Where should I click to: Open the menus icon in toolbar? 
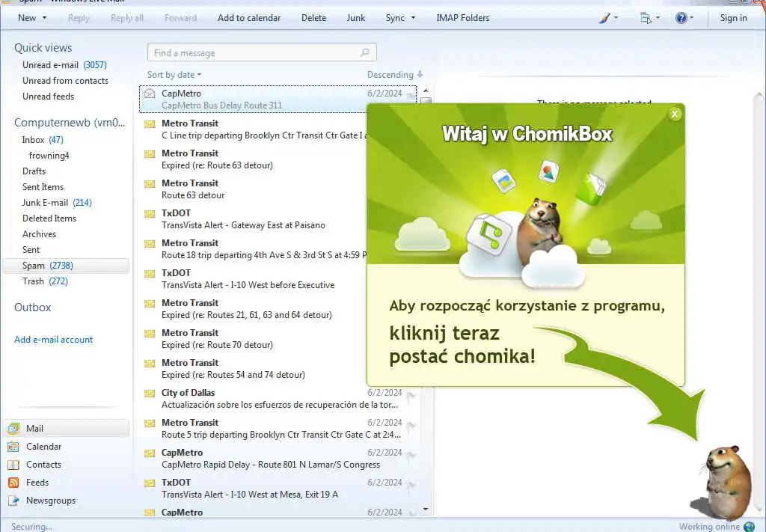point(646,18)
